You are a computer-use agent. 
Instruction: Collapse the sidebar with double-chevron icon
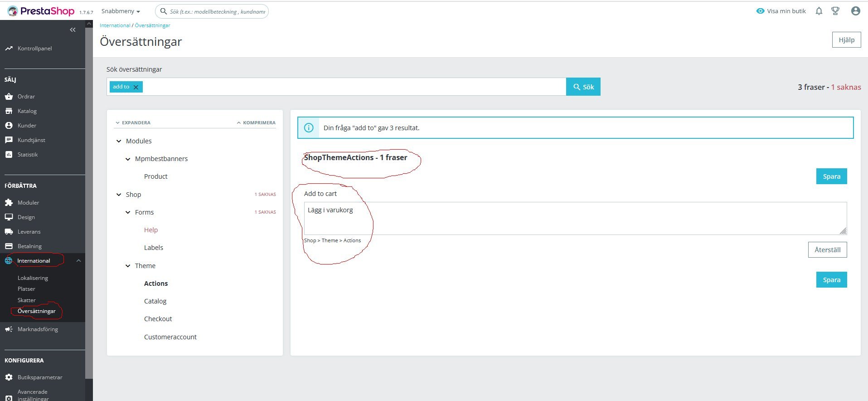[x=73, y=30]
